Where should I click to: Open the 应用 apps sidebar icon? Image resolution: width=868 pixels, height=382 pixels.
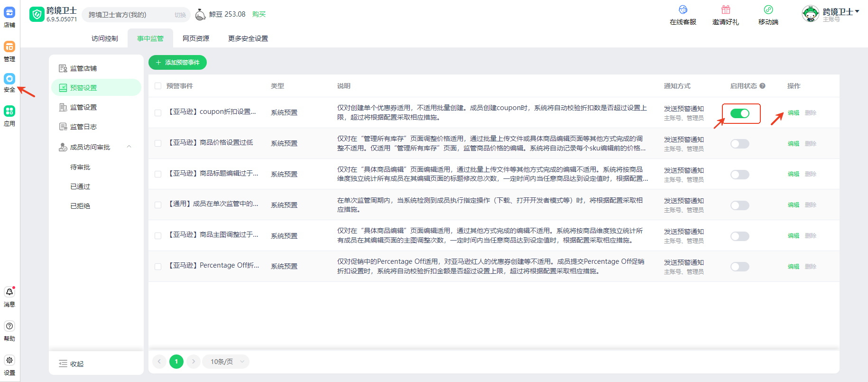click(x=9, y=111)
